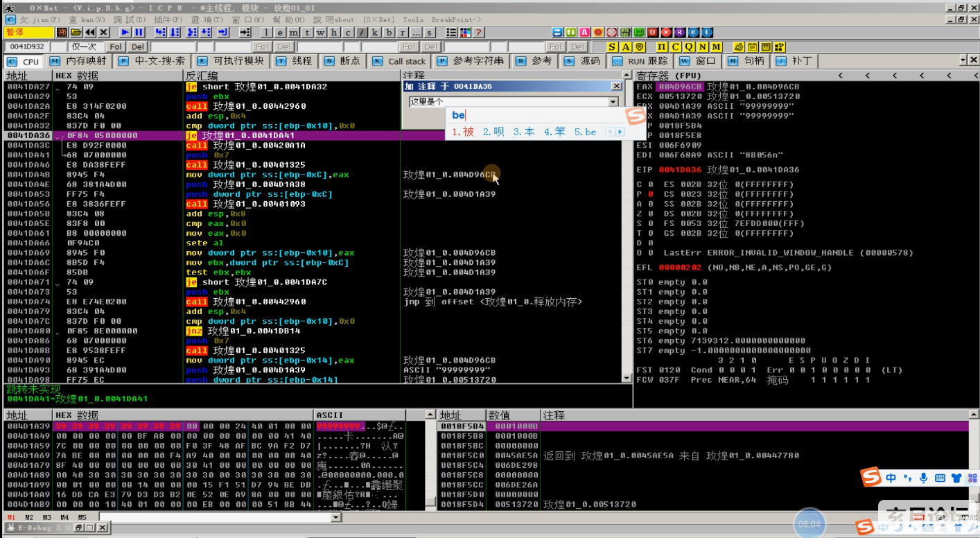The height and width of the screenshot is (538, 980).
Task: Switch to the Call stack tab
Action: coord(400,61)
